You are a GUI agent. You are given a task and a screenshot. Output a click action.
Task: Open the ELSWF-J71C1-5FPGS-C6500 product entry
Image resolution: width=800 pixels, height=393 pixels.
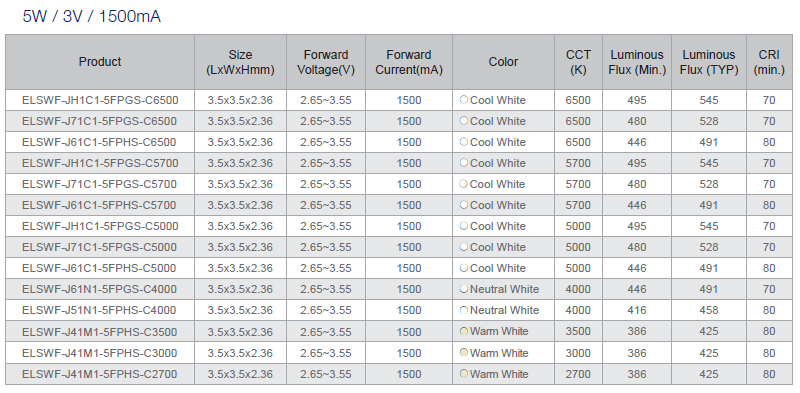99,121
